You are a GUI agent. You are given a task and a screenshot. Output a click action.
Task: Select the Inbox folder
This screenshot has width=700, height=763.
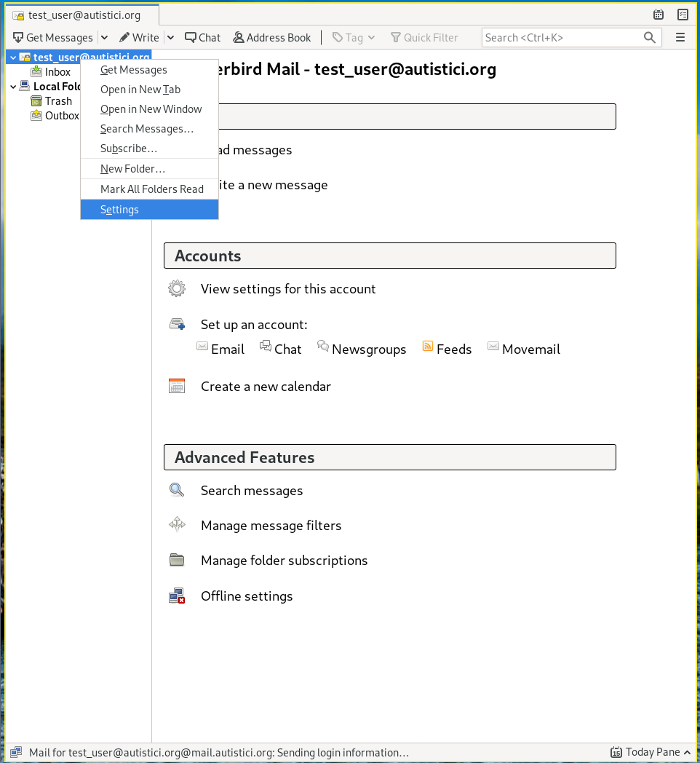click(57, 72)
